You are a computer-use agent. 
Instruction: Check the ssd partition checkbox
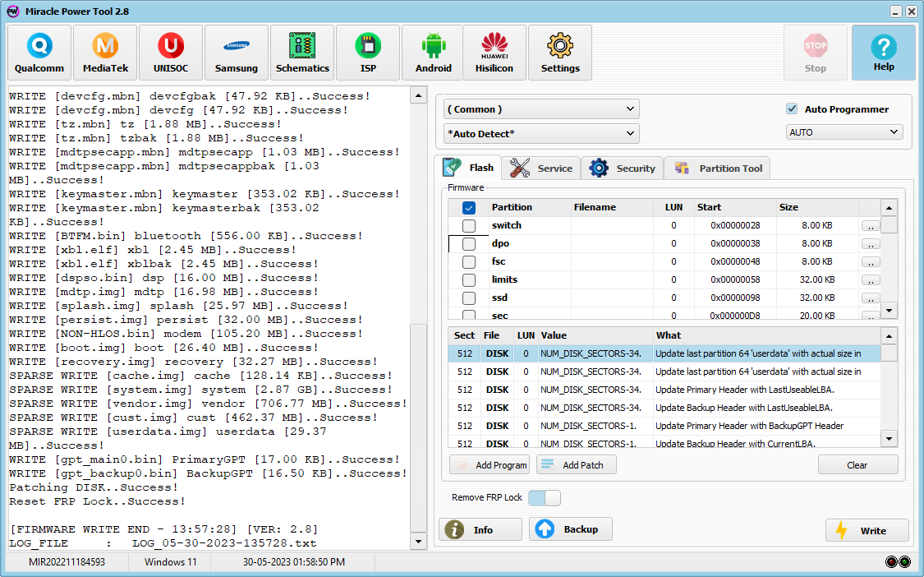(x=468, y=298)
